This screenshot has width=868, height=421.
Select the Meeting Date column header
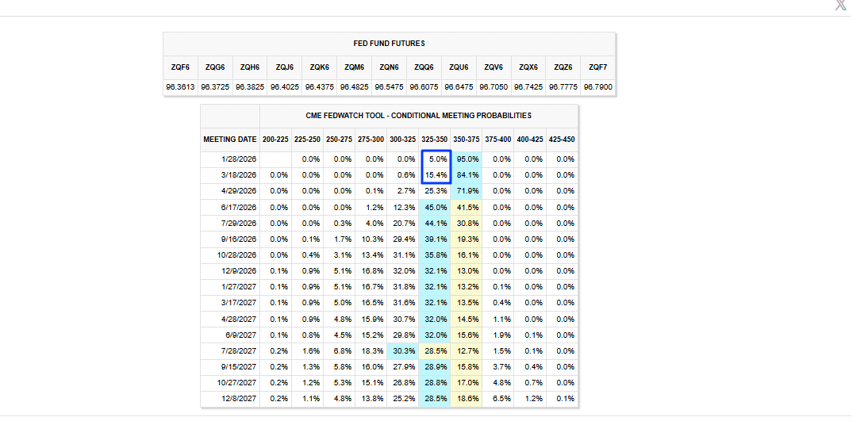pos(229,139)
